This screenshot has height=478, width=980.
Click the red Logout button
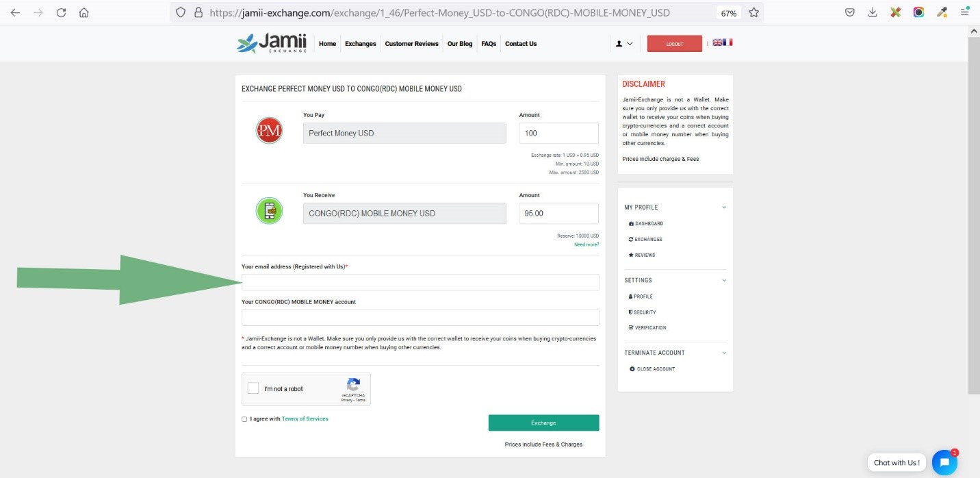point(675,43)
